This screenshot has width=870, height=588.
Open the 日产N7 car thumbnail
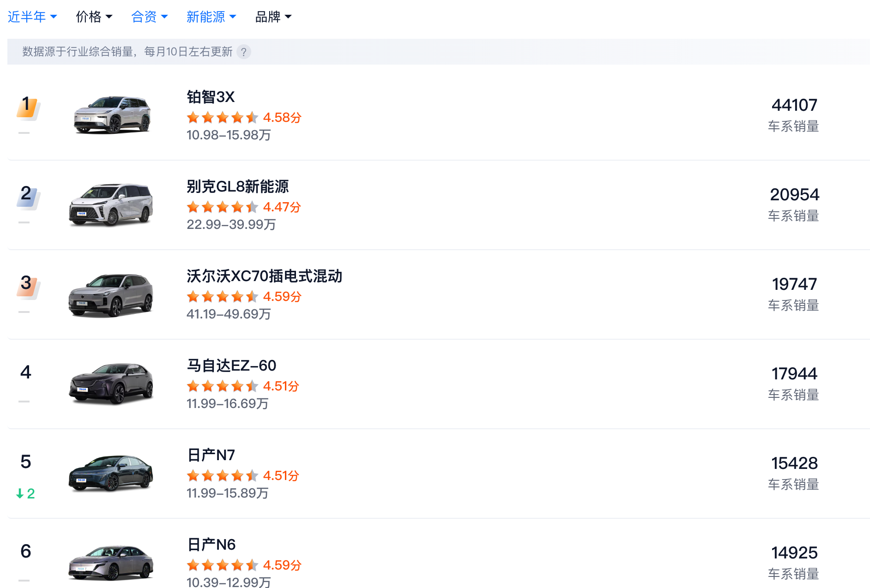111,473
